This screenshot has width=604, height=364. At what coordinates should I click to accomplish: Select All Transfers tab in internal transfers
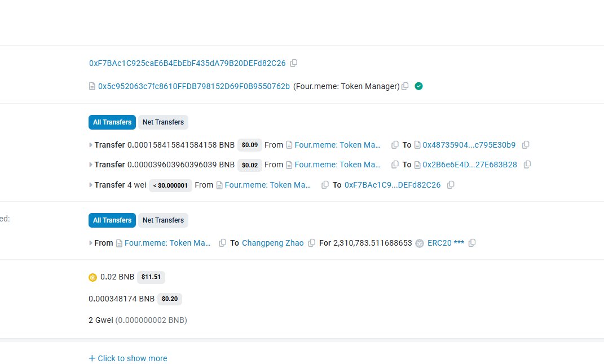[x=112, y=122]
